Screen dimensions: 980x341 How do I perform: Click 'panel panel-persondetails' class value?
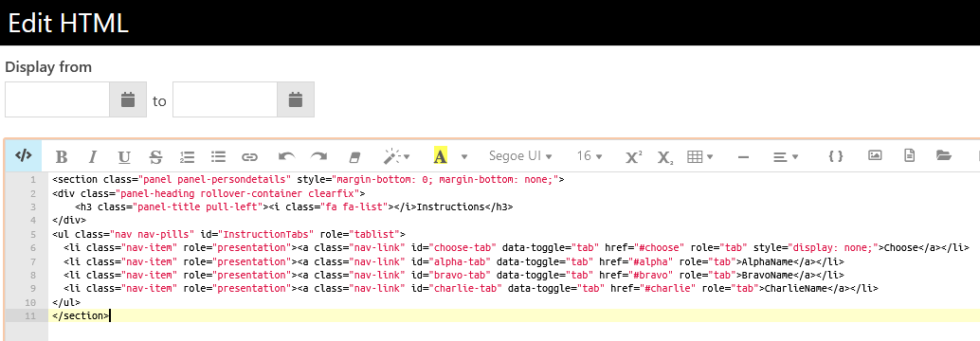(214, 180)
